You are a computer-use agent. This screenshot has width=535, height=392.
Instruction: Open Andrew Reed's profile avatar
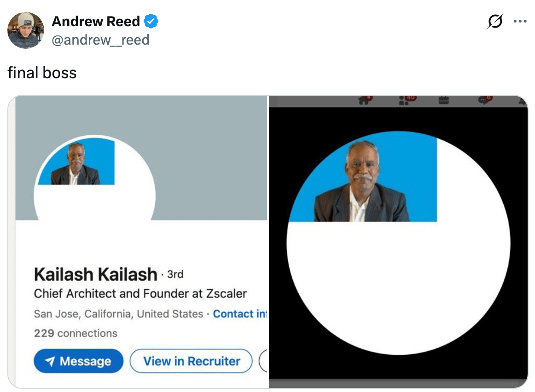(x=26, y=30)
